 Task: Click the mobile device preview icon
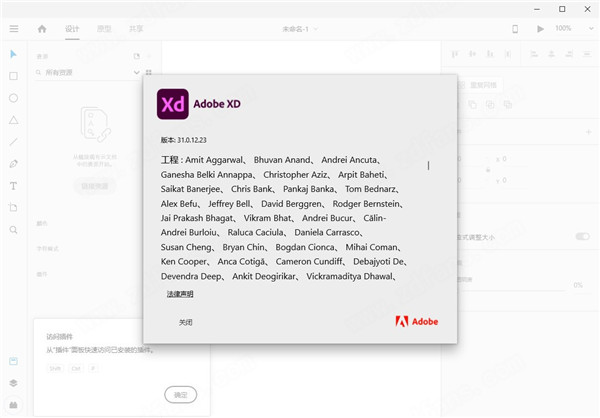[515, 29]
